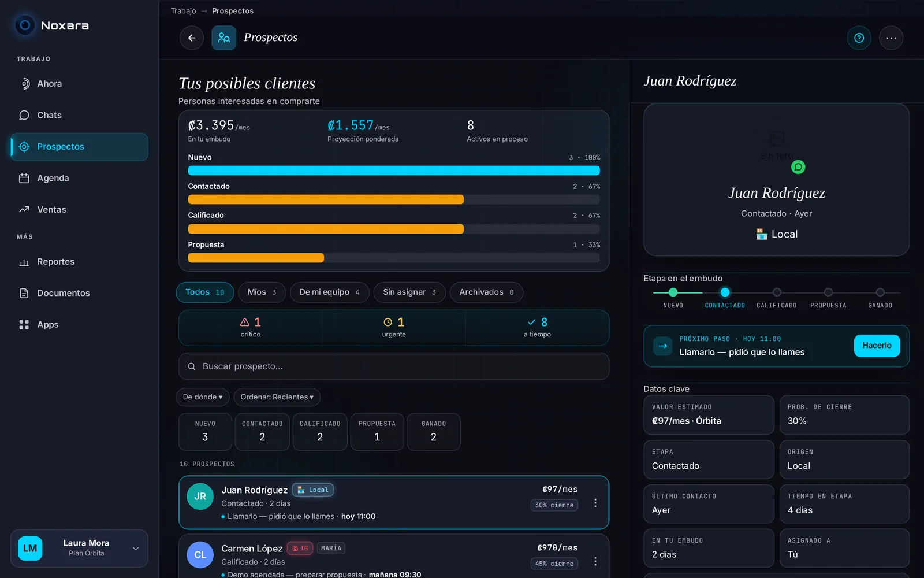
Task: Go to Chats in the sidebar
Action: click(x=79, y=115)
